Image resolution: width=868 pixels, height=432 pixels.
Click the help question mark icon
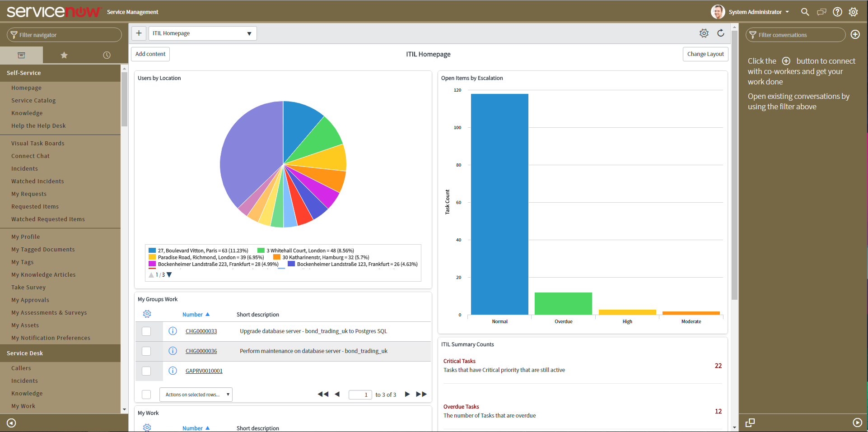pyautogui.click(x=837, y=12)
